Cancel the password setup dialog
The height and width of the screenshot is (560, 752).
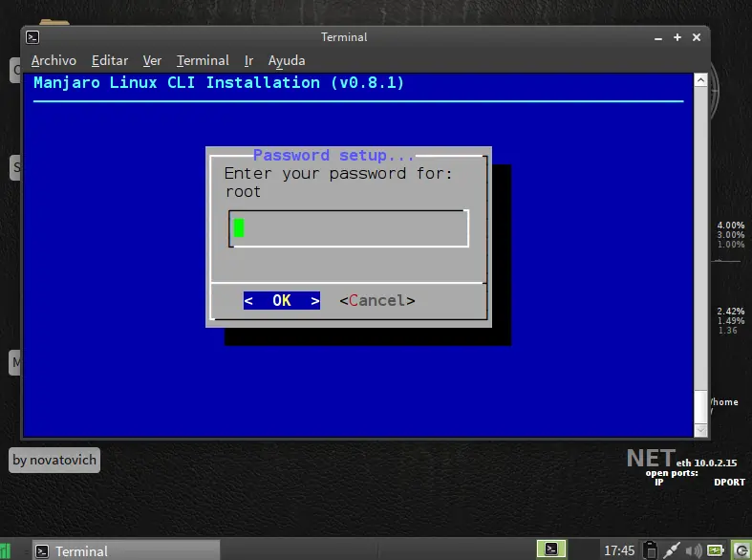tap(377, 301)
